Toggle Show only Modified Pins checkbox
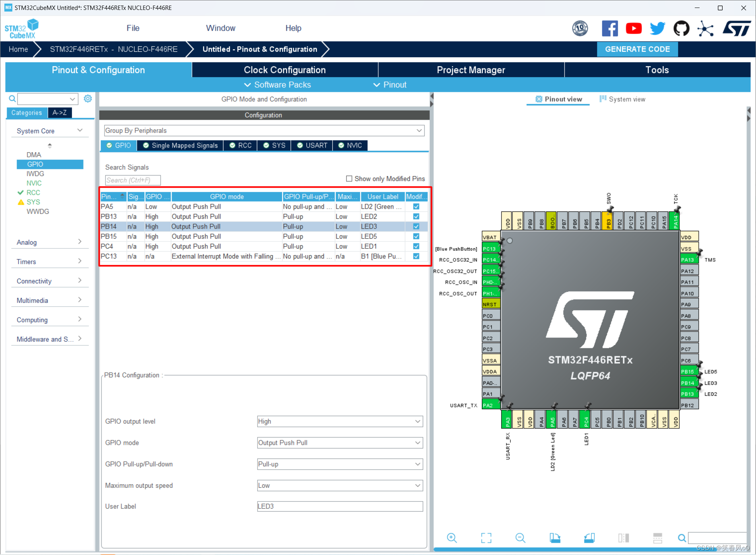 click(349, 179)
